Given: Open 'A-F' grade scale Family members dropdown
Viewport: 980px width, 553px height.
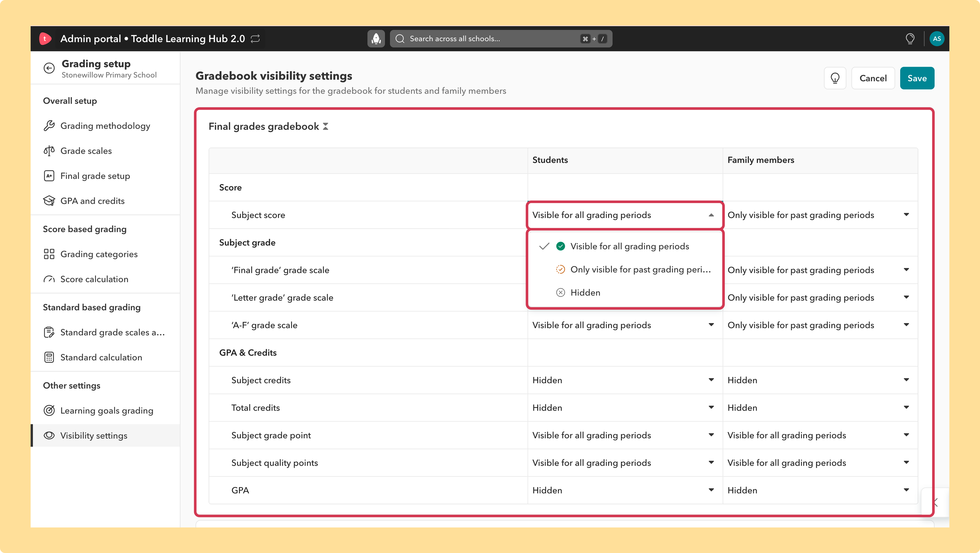Looking at the screenshot, I should 820,325.
